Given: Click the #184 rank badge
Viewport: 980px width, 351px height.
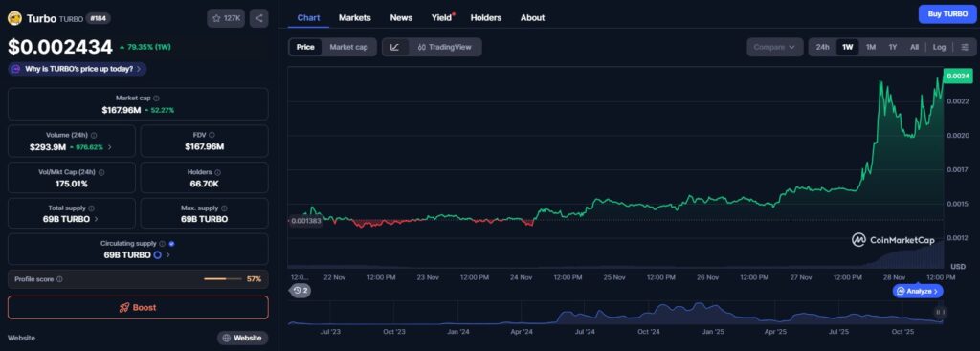Looking at the screenshot, I should (99, 18).
